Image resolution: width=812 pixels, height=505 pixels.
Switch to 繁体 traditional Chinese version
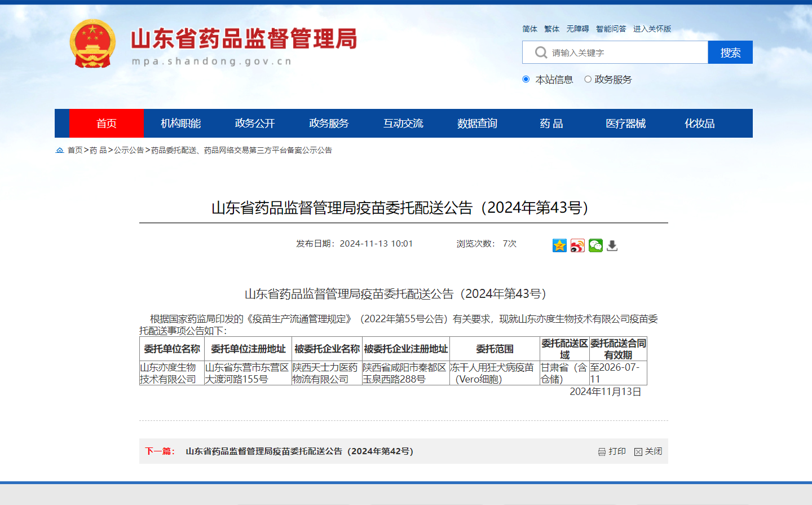tap(551, 29)
